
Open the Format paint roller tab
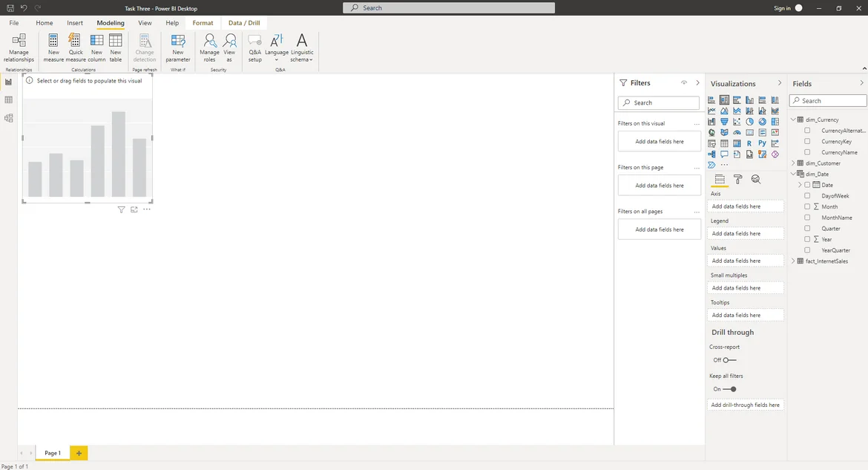pos(737,179)
